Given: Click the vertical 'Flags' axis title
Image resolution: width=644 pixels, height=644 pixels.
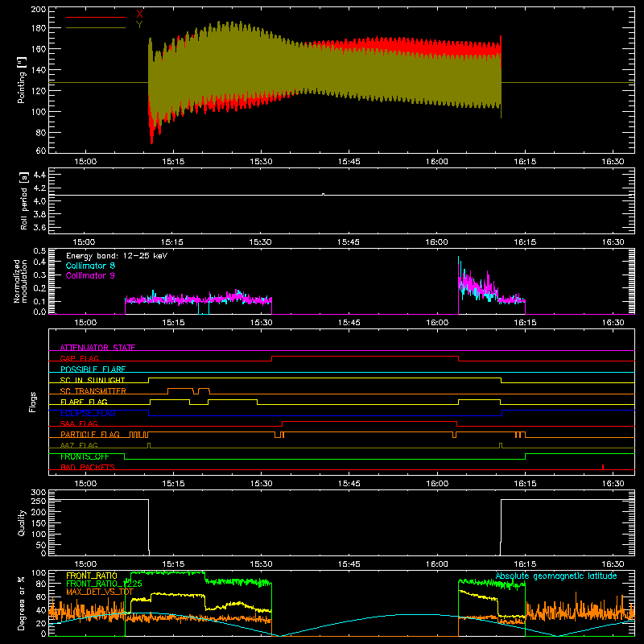Looking at the screenshot, I should click(x=33, y=402).
